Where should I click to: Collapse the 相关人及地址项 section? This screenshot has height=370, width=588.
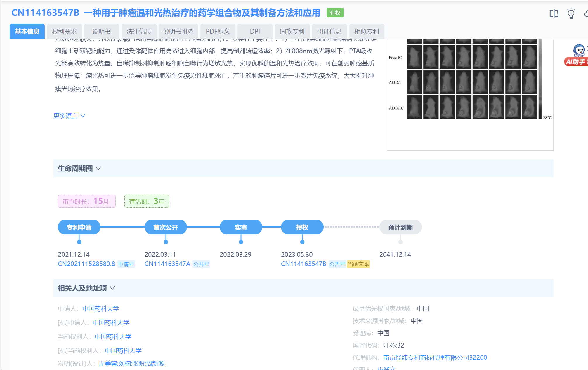86,288
